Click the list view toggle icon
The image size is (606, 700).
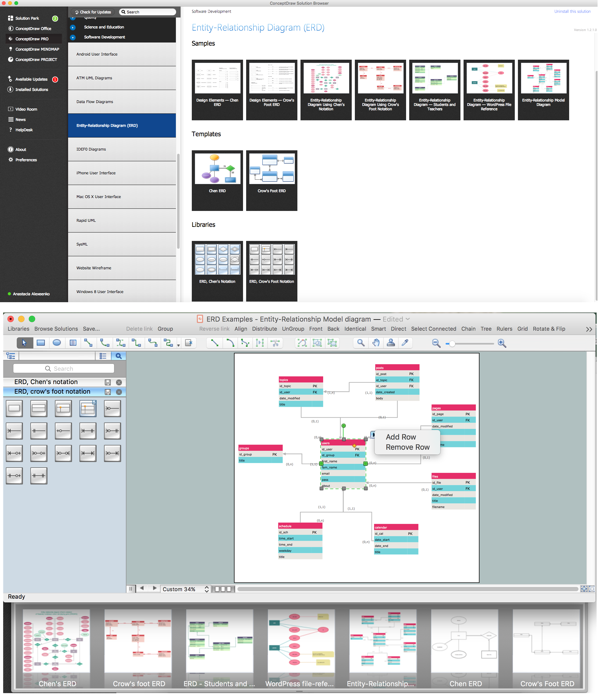(x=103, y=356)
